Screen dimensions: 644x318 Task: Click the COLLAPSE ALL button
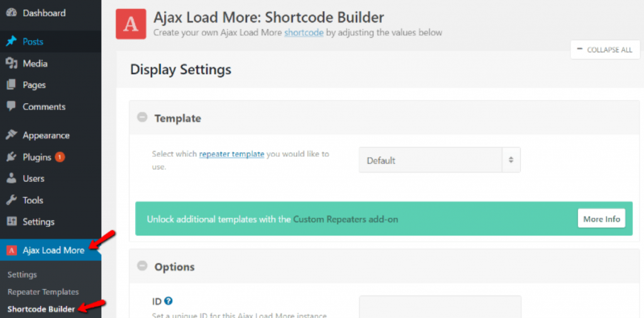[x=606, y=49]
